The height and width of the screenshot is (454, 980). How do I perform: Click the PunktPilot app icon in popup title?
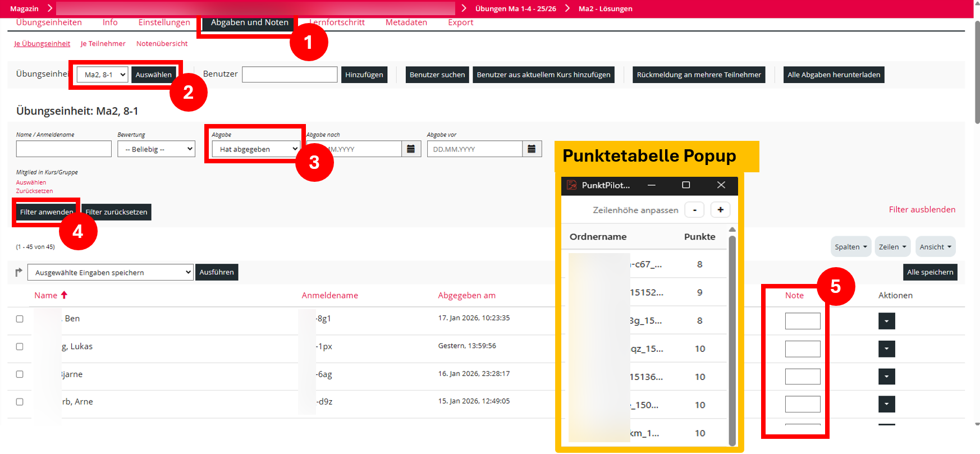click(x=571, y=185)
